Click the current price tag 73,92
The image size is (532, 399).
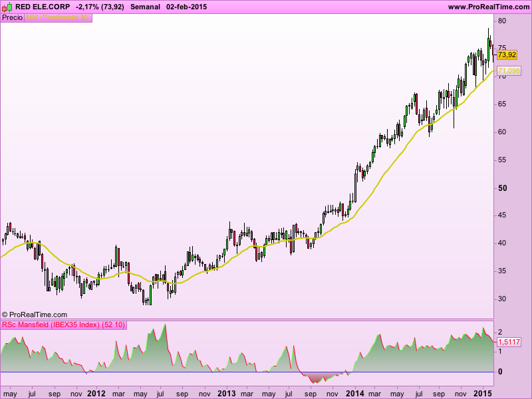507,55
